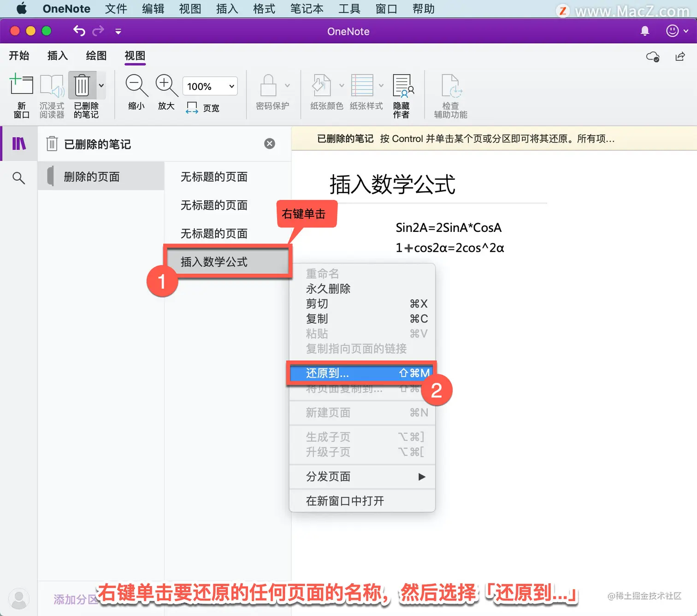The image size is (697, 616).
Task: Click the 已删除的笔记 info banner
Action: pos(494,139)
